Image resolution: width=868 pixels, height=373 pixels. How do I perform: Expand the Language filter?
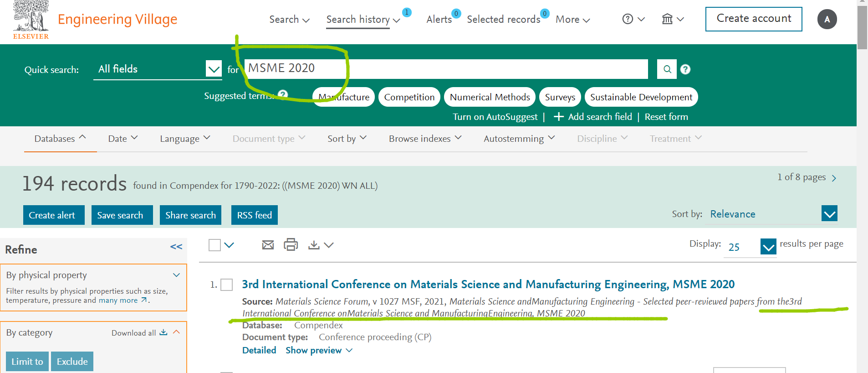point(185,138)
